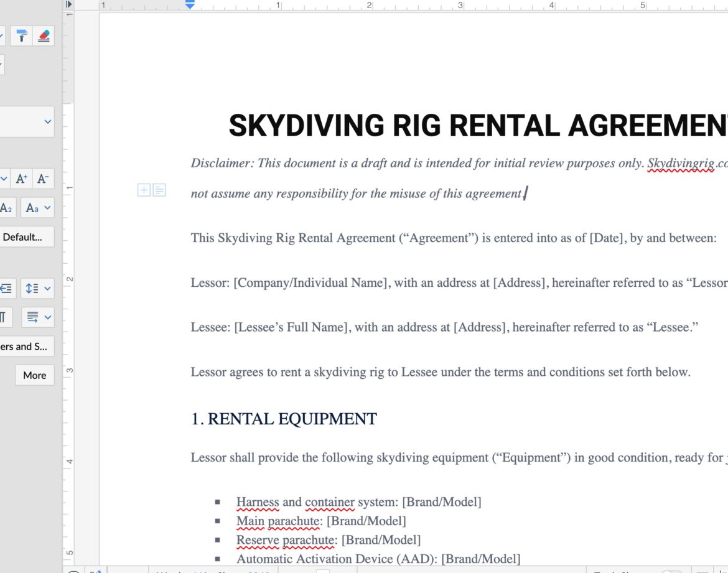Decrease font size with A- icon
This screenshot has width=728, height=573.
point(43,179)
